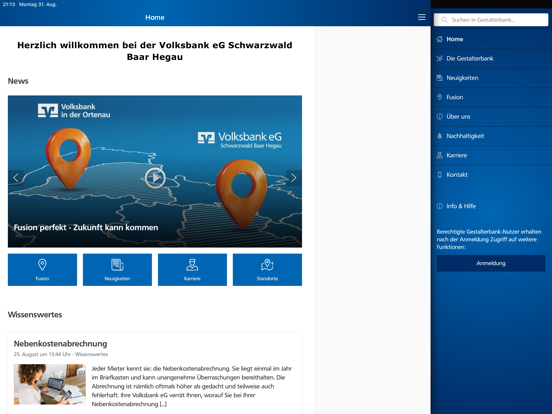Click the person icon beside Karriere in sidebar
This screenshot has height=414, width=552.
[x=439, y=155]
